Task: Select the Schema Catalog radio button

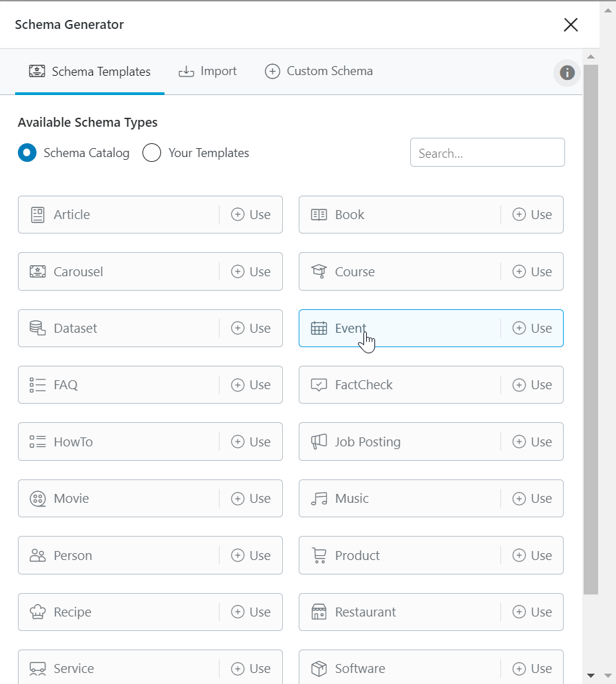Action: [27, 152]
